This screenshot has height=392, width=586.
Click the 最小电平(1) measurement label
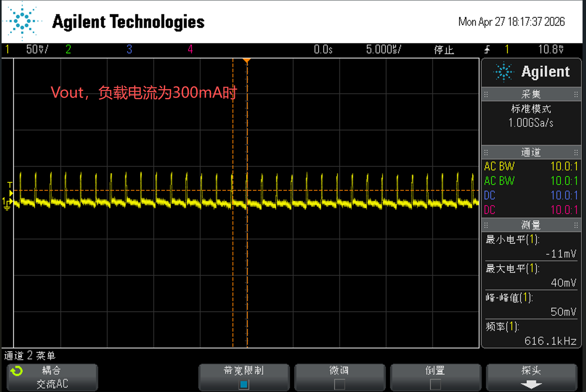click(x=513, y=239)
